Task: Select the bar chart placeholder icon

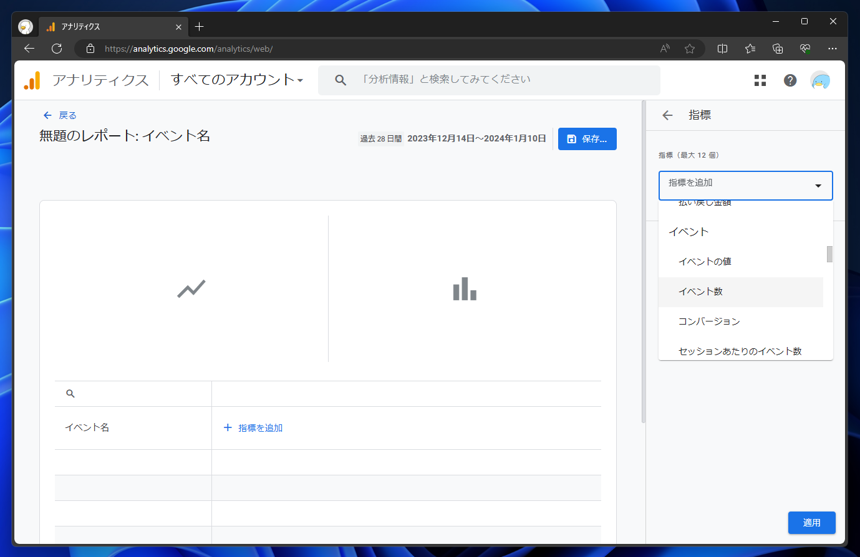Action: click(465, 289)
